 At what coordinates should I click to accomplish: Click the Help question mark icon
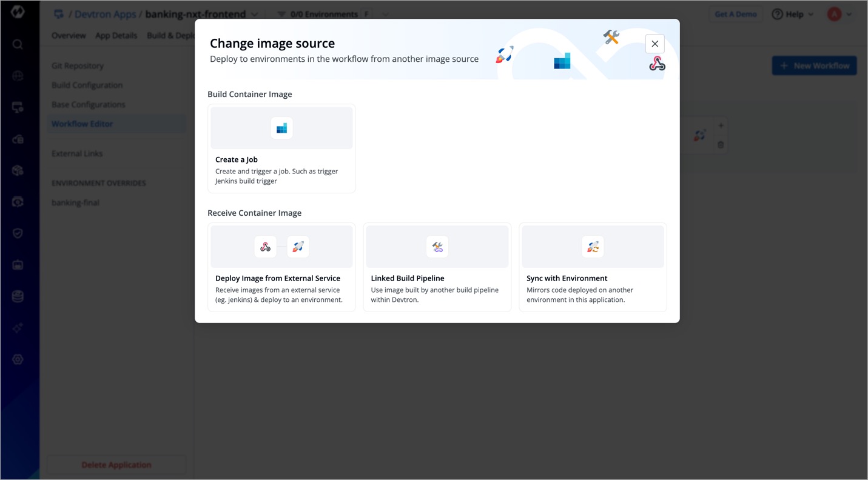tap(777, 14)
